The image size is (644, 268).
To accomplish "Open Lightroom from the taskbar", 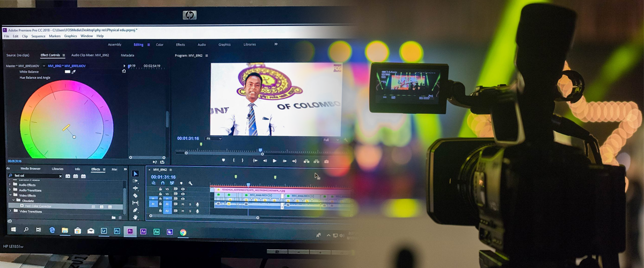I will pyautogui.click(x=104, y=232).
